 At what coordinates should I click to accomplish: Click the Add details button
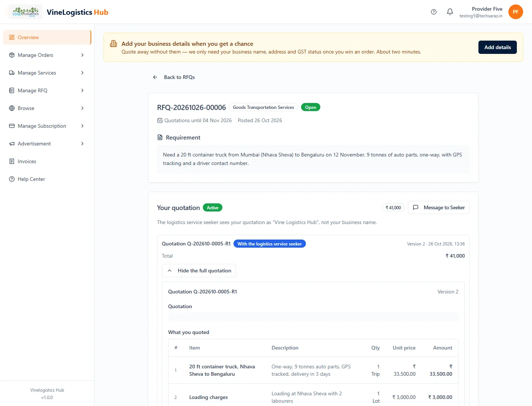pos(498,47)
